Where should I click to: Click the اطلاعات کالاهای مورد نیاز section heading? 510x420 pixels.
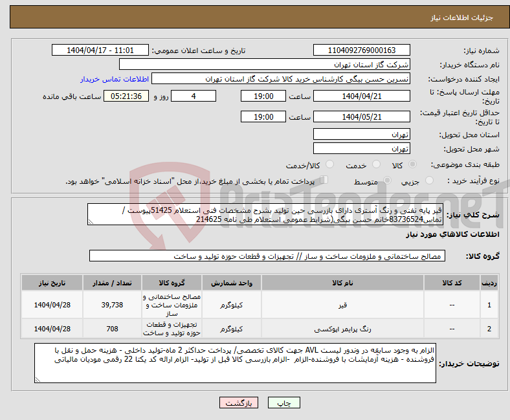click(452, 234)
